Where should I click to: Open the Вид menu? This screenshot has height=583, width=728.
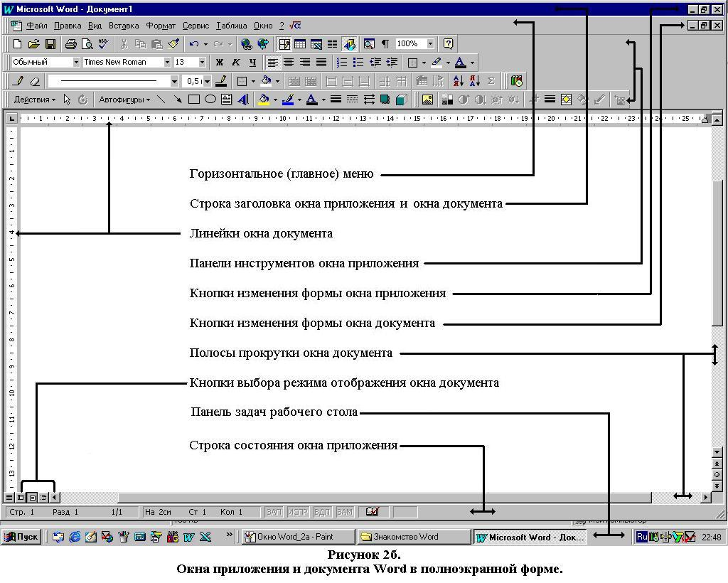[95, 26]
